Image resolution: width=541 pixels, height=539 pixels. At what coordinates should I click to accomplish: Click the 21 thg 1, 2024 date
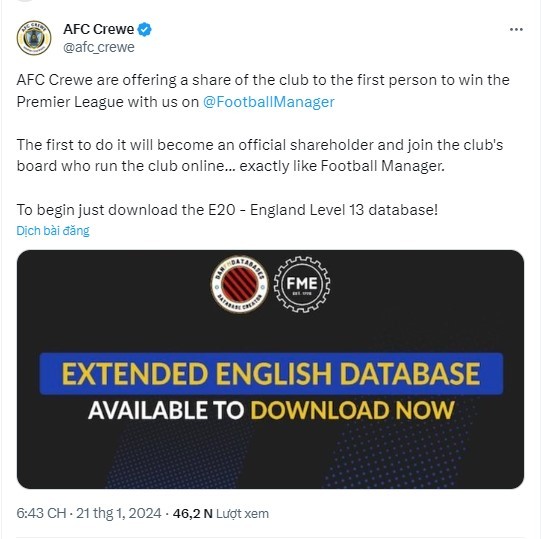pyautogui.click(x=119, y=513)
